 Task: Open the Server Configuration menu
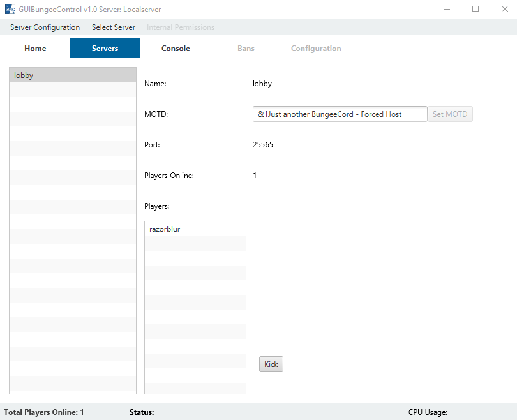pos(45,27)
